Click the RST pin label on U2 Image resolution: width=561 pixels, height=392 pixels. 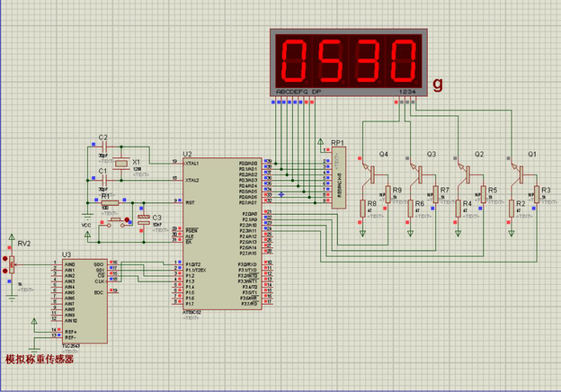pyautogui.click(x=190, y=203)
